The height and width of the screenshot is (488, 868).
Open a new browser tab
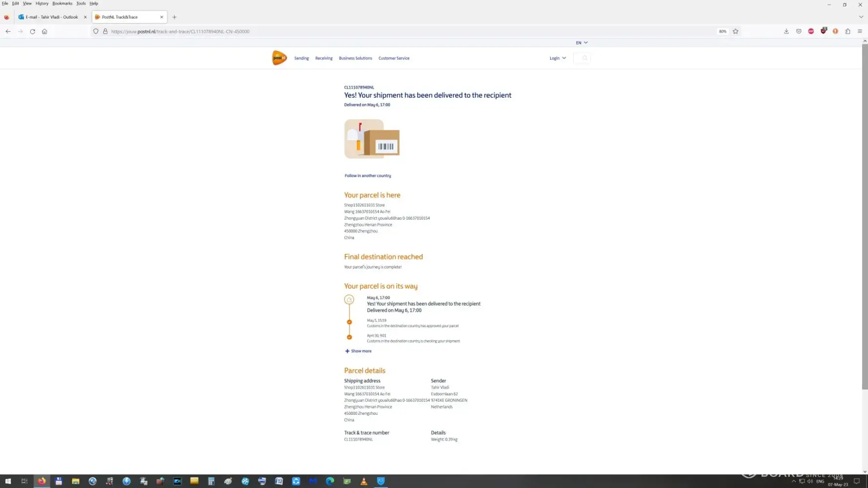[x=174, y=17]
